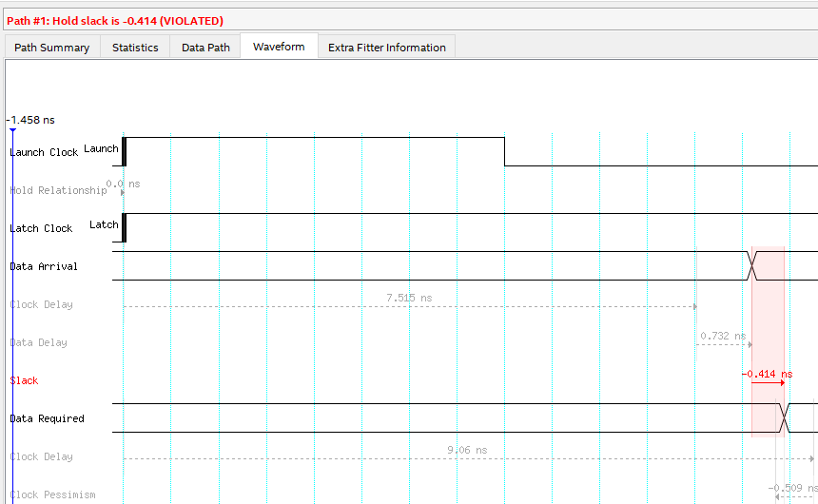Click the 'Path #1: Hold slack' title text
This screenshot has height=504, width=818.
coord(115,21)
